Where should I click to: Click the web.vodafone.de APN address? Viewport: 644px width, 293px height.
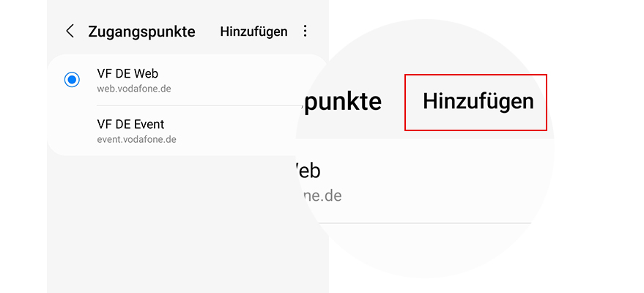(x=134, y=89)
